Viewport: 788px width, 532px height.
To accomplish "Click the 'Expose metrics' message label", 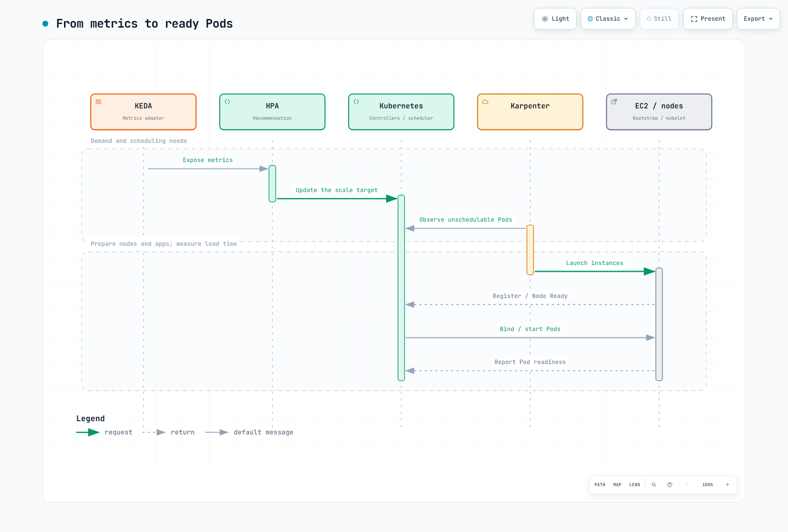I will 208,160.
